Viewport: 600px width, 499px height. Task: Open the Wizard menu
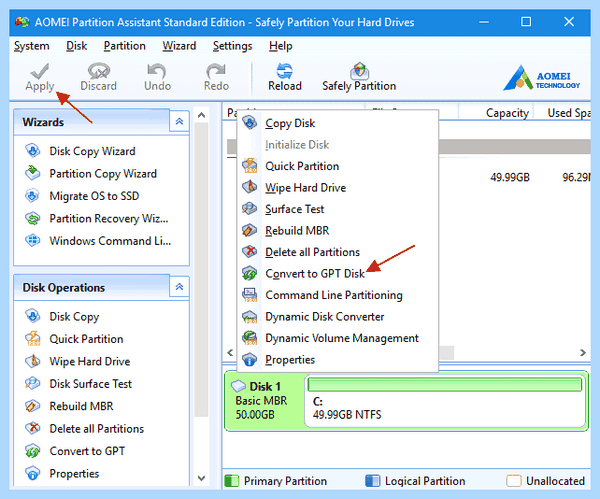pos(179,46)
